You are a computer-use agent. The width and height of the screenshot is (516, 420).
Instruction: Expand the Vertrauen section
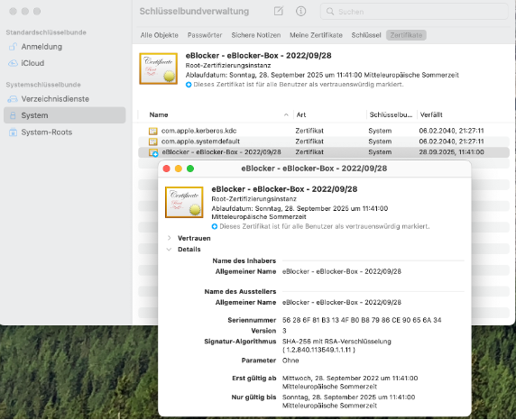[170, 238]
